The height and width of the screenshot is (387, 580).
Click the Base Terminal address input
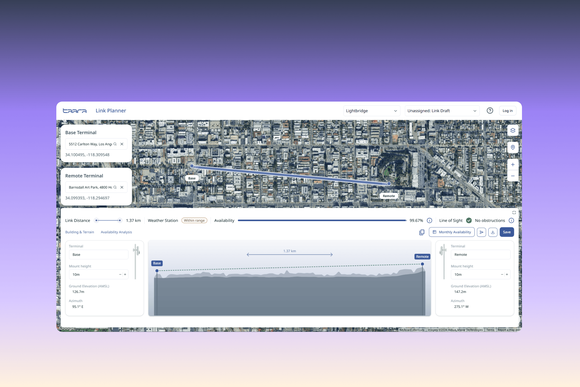coord(96,144)
